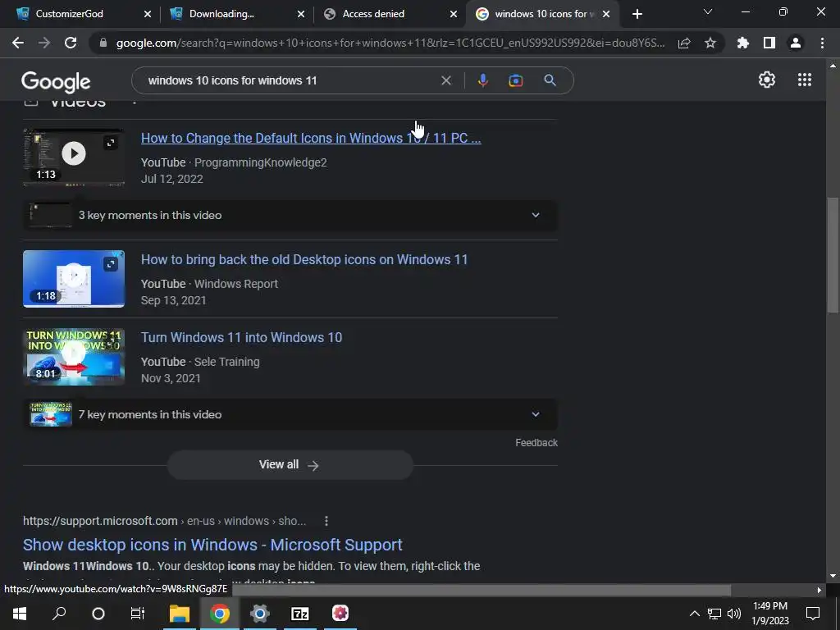
Task: Click the browser forward arrow
Action: [x=44, y=43]
